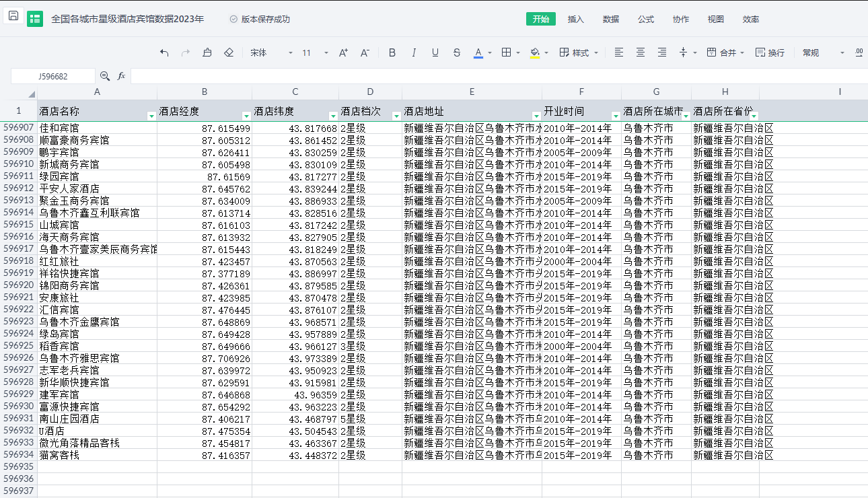The image size is (868, 498).
Task: Toggle strikethrough formatting
Action: [457, 52]
